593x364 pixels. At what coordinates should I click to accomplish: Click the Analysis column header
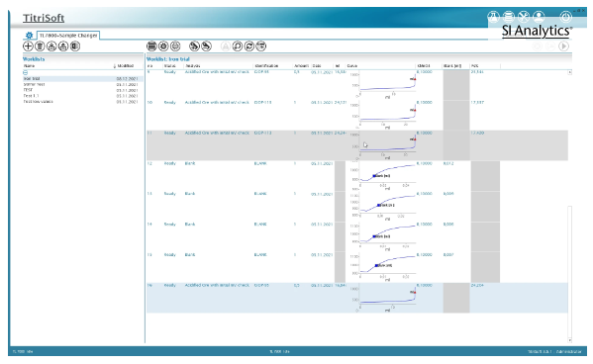point(192,65)
